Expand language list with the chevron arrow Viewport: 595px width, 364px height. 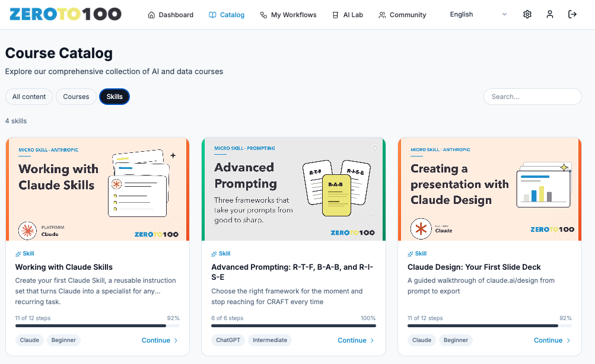coord(504,14)
